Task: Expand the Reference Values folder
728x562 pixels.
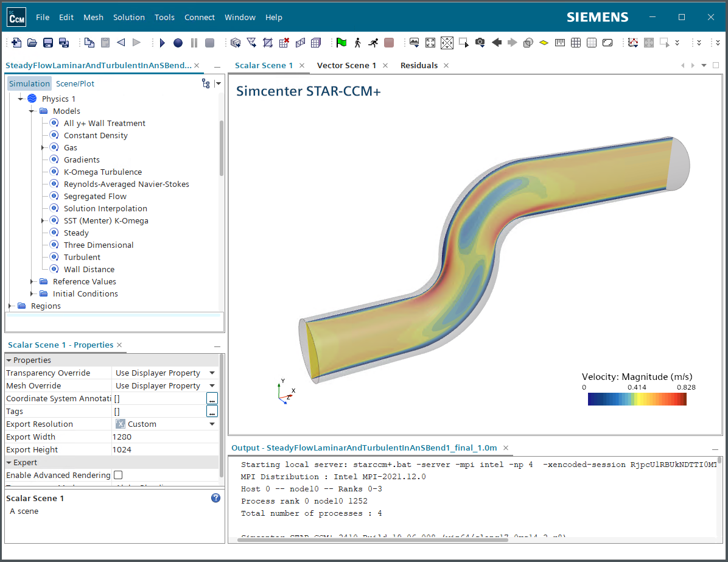Action: tap(32, 281)
